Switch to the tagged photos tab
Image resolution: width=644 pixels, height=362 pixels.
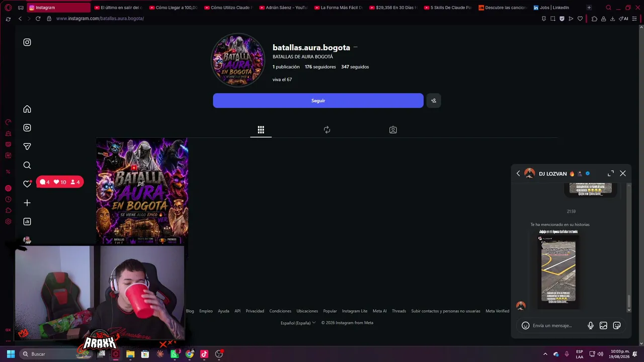[393, 130]
